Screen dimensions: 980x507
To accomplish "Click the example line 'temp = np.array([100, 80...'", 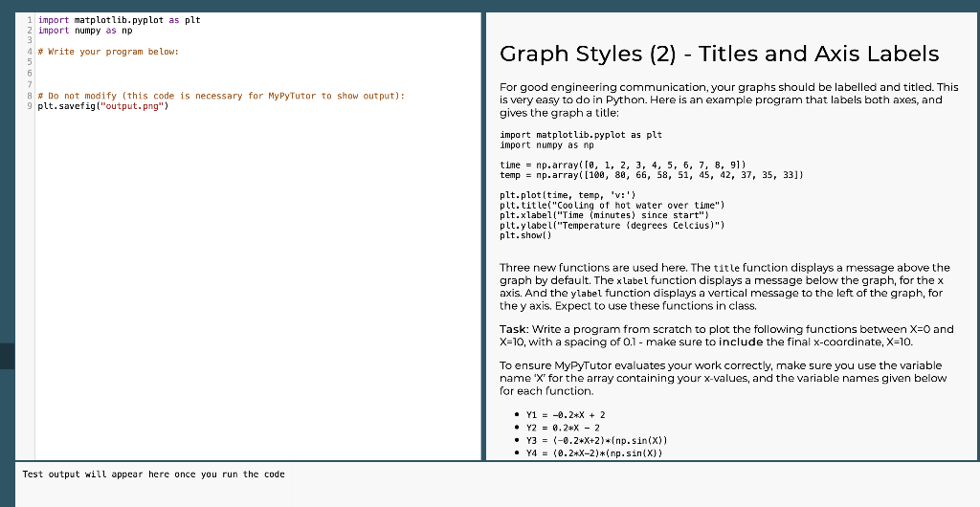I will 652,175.
